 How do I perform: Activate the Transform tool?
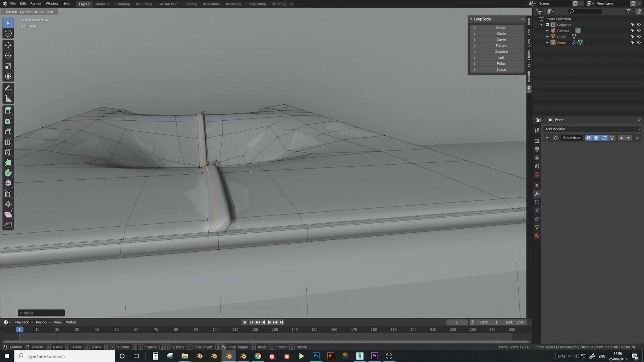tap(8, 76)
